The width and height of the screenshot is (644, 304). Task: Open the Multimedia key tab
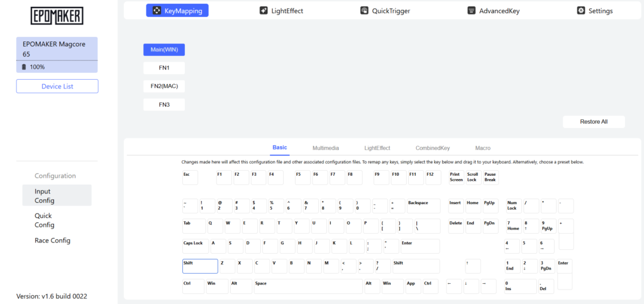pyautogui.click(x=326, y=148)
